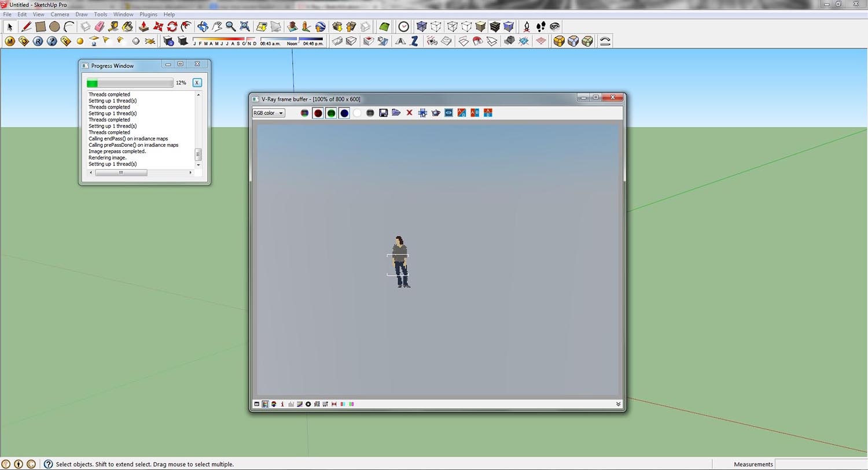Viewport: 868px width, 470px height.
Task: Save image with floppy disk icon in frame buffer
Action: coord(383,113)
